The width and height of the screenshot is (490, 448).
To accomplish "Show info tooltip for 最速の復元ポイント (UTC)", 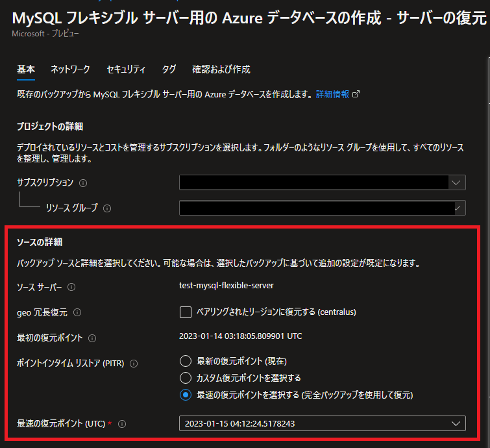I will coord(122,424).
